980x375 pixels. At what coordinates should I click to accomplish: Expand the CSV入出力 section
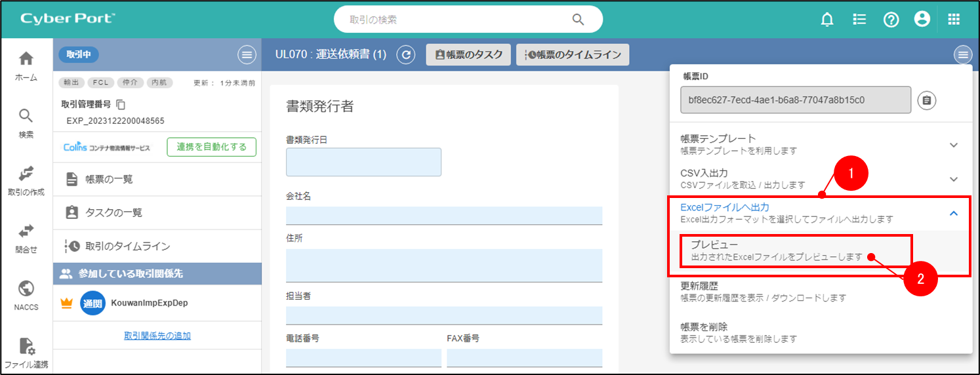pyautogui.click(x=954, y=179)
